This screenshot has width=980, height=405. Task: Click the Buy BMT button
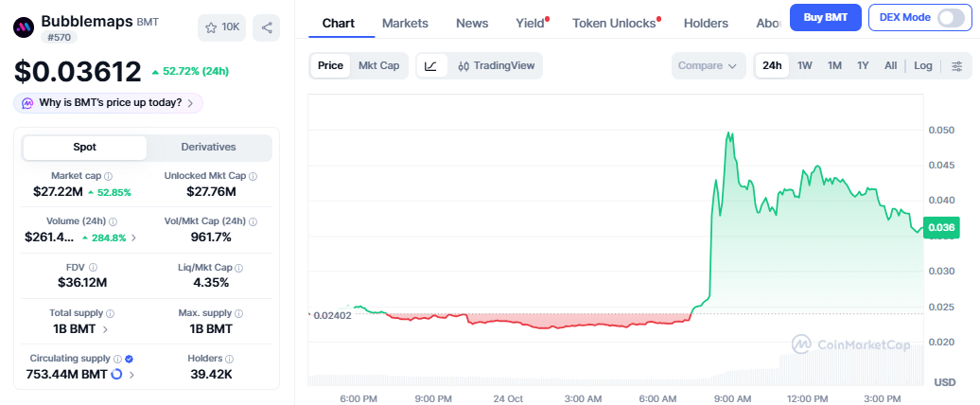coord(826,17)
